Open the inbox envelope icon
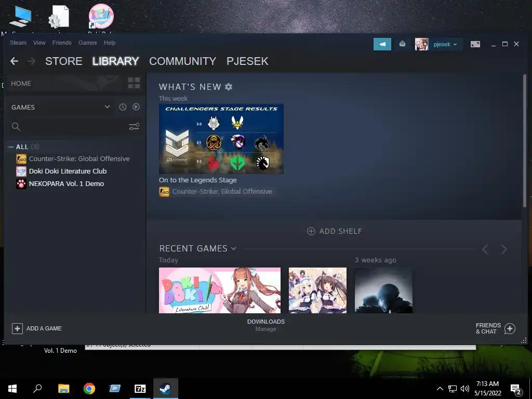 coord(402,44)
